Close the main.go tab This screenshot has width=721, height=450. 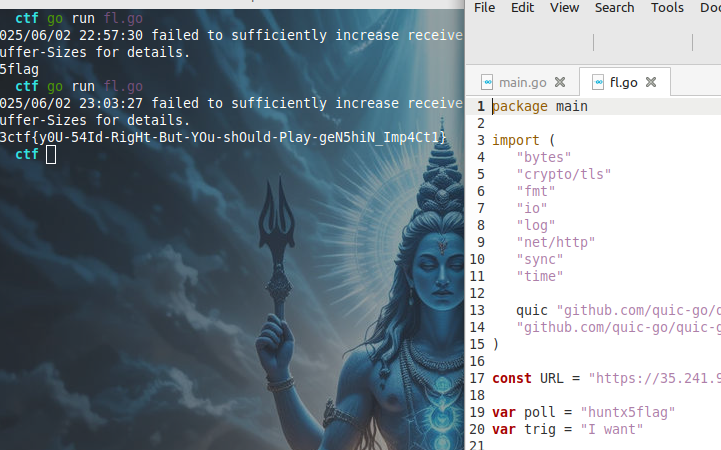pos(560,82)
